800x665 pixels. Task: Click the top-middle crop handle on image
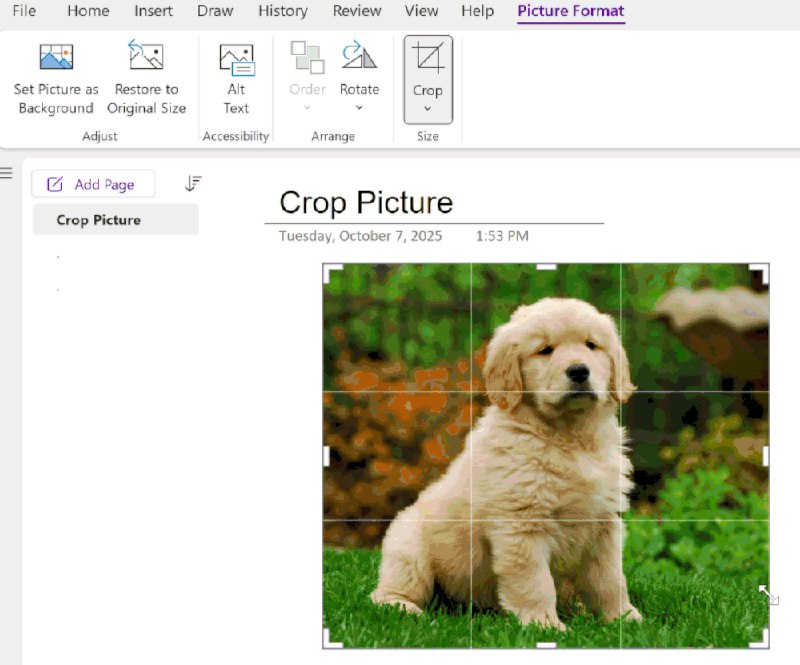tap(546, 267)
